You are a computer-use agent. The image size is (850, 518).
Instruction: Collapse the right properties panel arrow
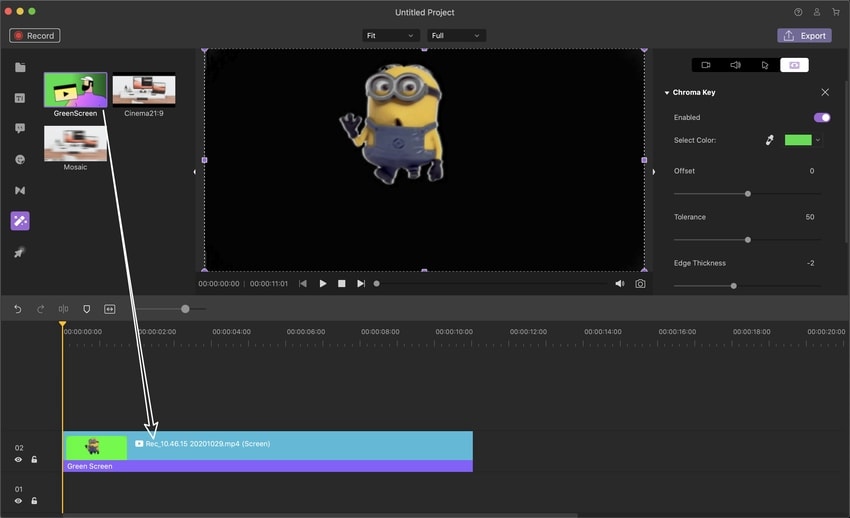pos(653,172)
